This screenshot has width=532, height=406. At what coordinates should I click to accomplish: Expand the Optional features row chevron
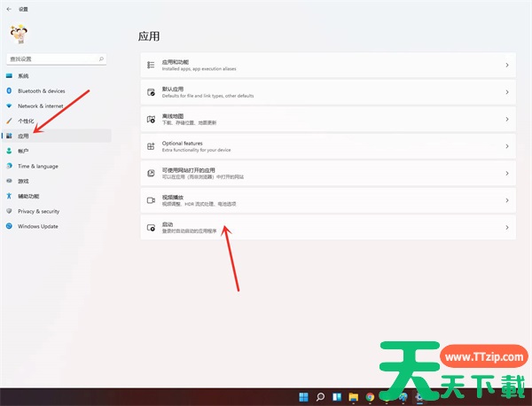[506, 146]
